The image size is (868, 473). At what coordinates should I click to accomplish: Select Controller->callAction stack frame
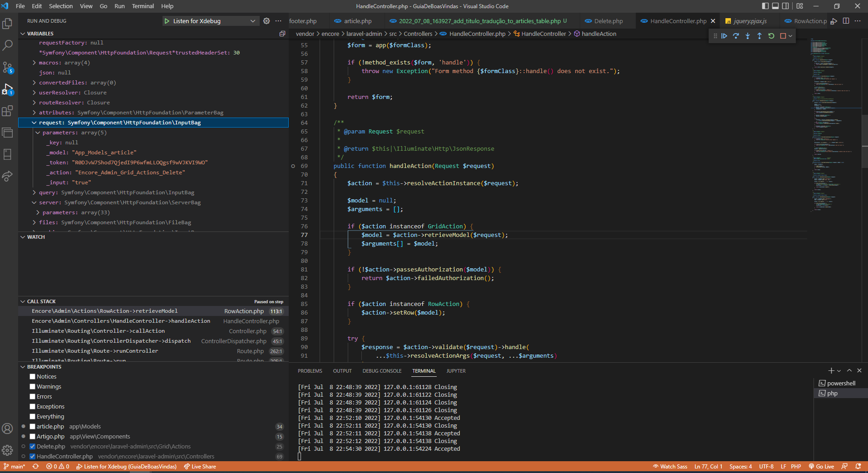98,331
